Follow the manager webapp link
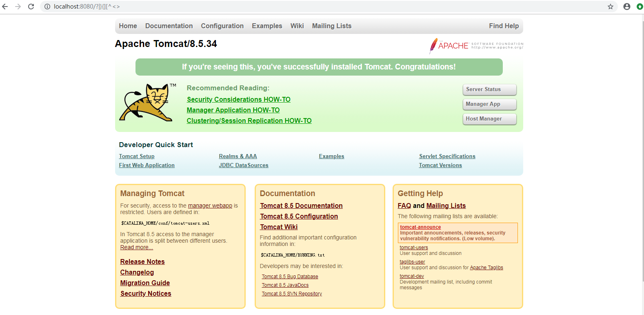The image size is (644, 315). coord(210,206)
